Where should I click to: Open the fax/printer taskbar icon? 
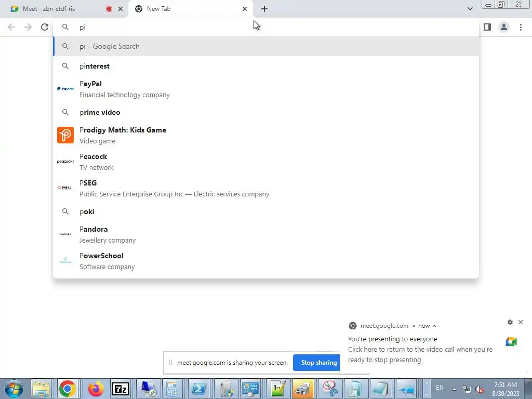(x=303, y=389)
